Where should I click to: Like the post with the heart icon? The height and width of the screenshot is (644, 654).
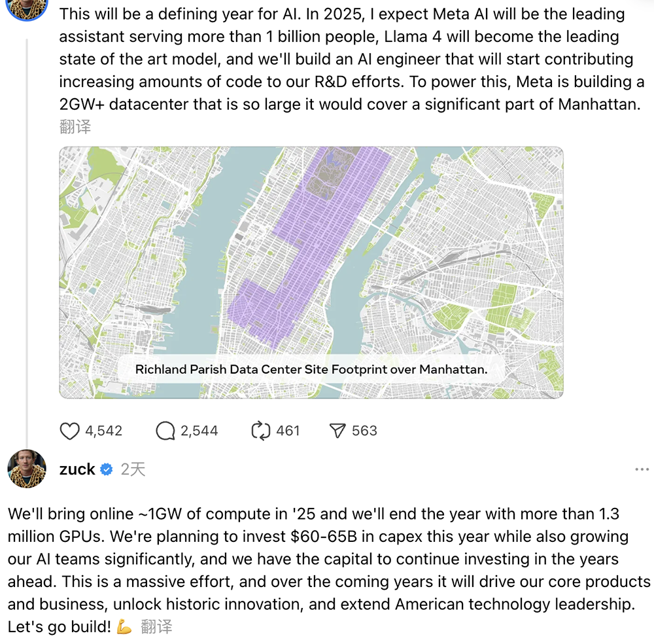click(x=69, y=431)
